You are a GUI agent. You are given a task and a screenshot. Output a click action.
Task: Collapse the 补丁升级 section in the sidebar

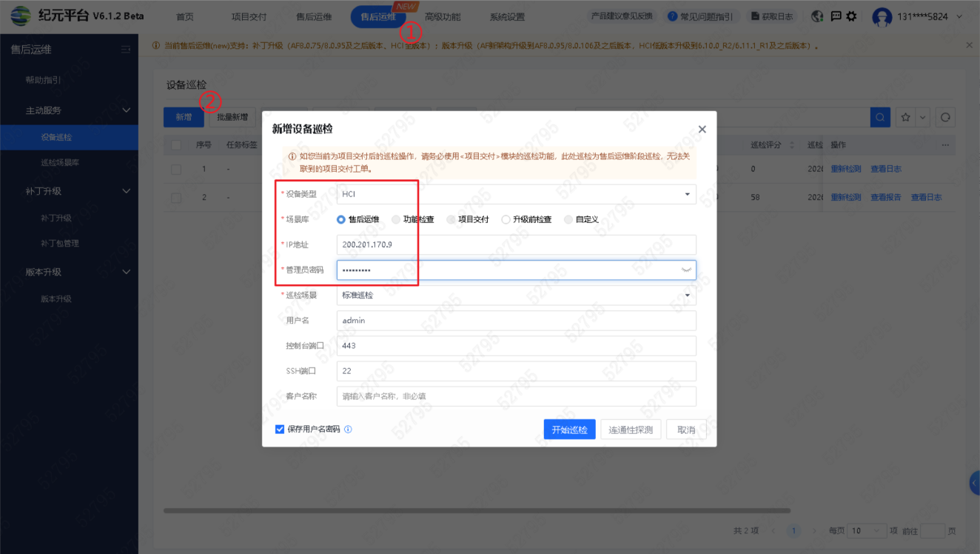point(126,191)
